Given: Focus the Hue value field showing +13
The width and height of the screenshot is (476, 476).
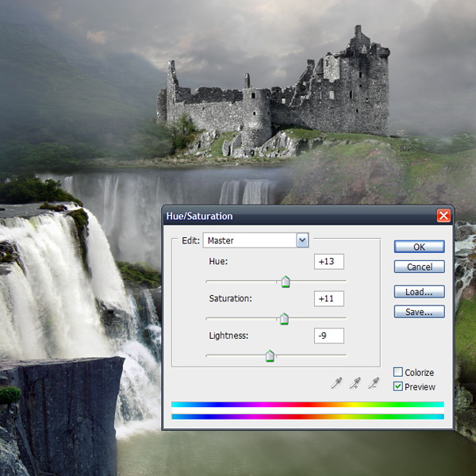Looking at the screenshot, I should 328,262.
